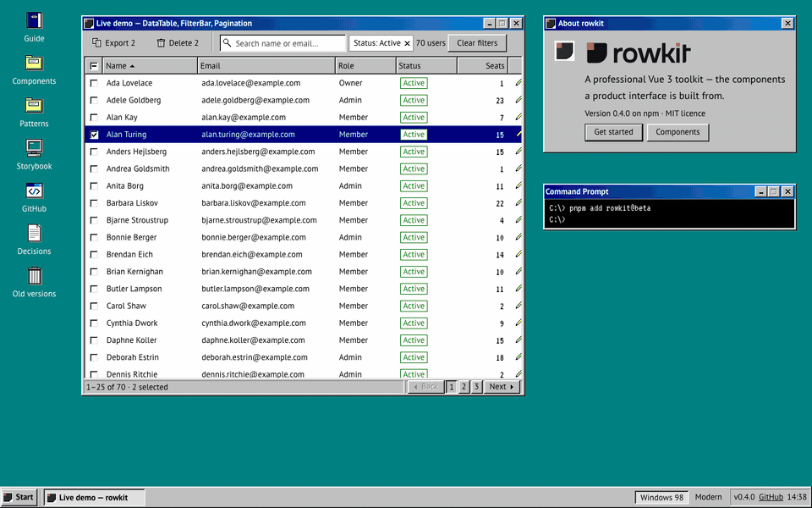Image resolution: width=812 pixels, height=508 pixels.
Task: Switch to the Modern theme
Action: (708, 497)
